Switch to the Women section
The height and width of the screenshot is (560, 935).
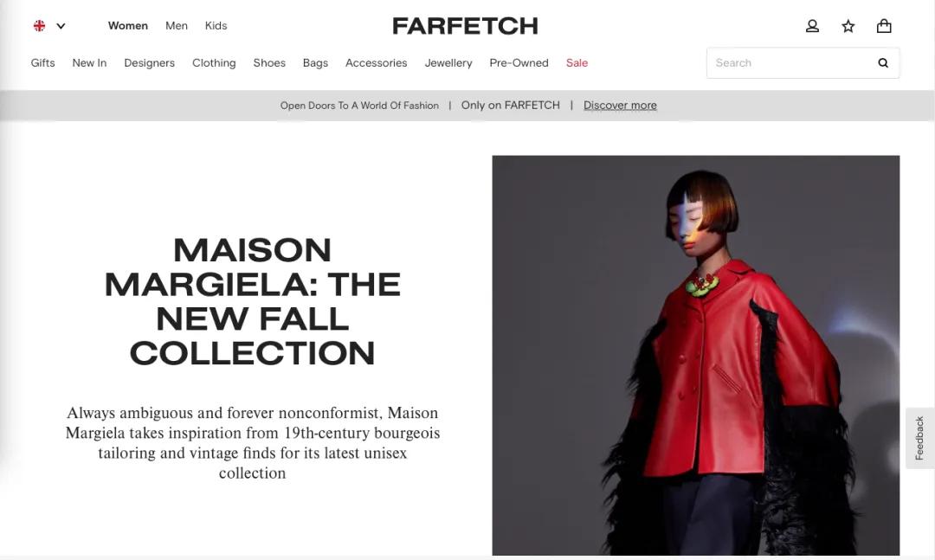point(127,26)
